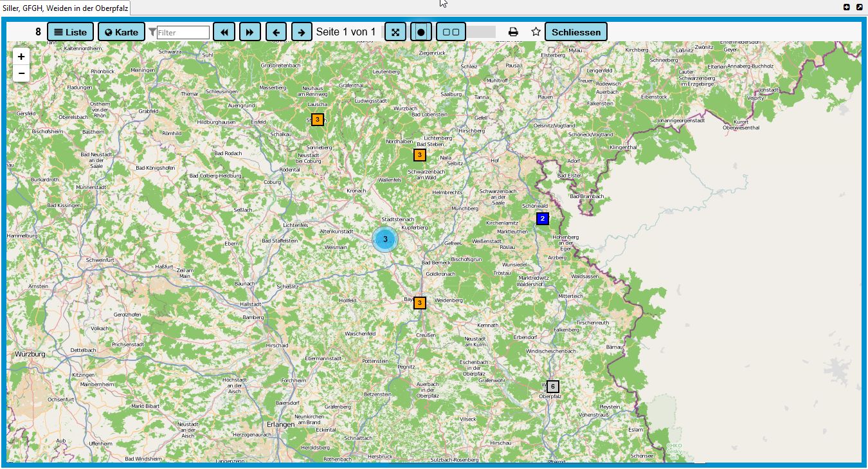Switch to the Liste view
This screenshot has width=868, height=469.
(70, 32)
